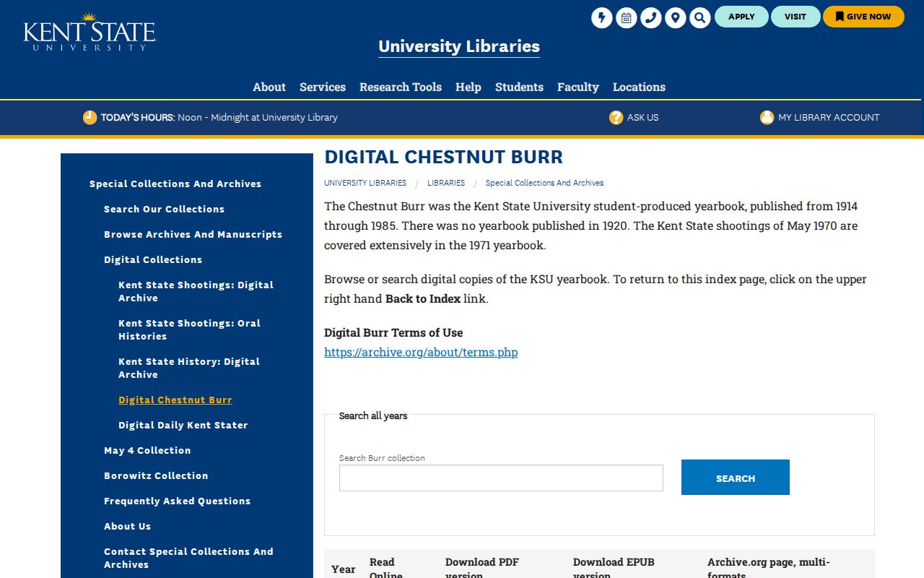Open Frequently Asked Questions sidebar link

point(177,501)
